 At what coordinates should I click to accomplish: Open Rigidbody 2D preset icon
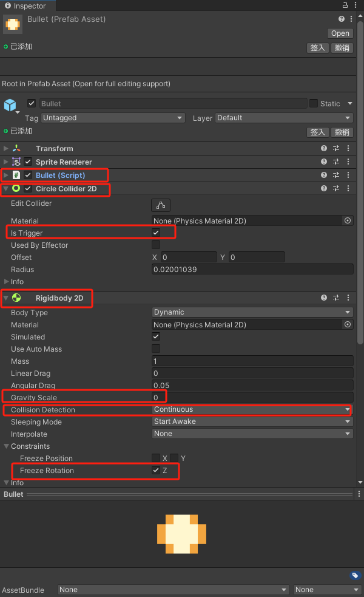pyautogui.click(x=336, y=298)
